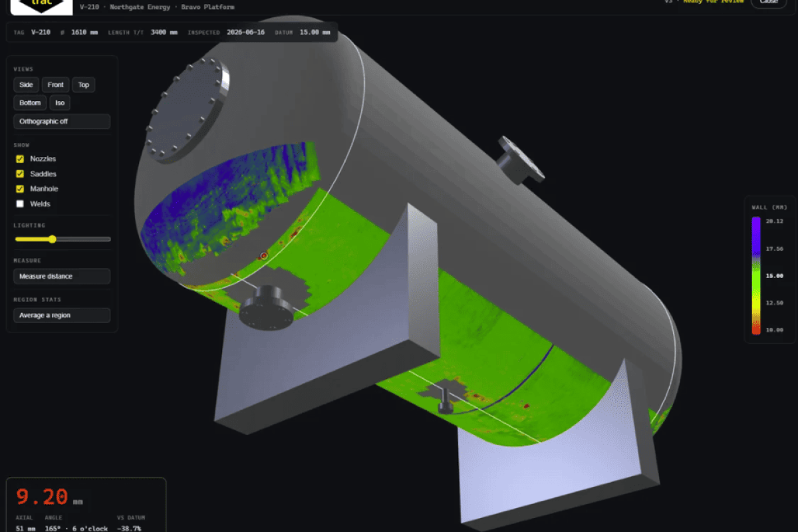Switch to the Iso view
This screenshot has height=532, width=798.
tap(60, 102)
